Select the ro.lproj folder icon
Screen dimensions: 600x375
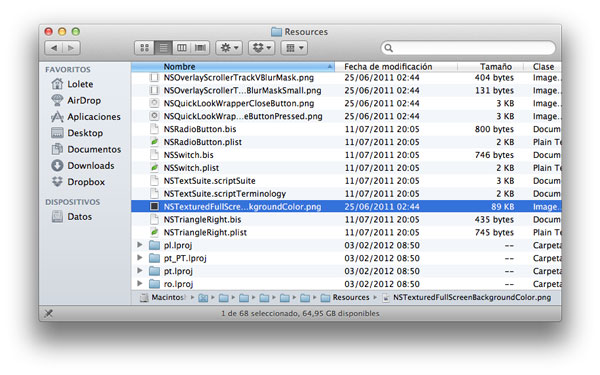tap(154, 284)
